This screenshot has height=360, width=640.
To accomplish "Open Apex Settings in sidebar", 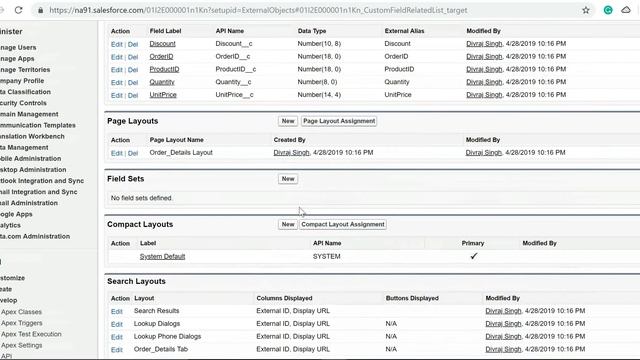I will tap(22, 345).
